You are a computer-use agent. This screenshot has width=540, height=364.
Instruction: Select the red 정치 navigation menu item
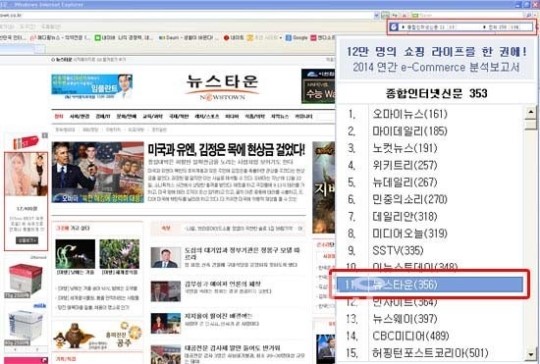59,116
